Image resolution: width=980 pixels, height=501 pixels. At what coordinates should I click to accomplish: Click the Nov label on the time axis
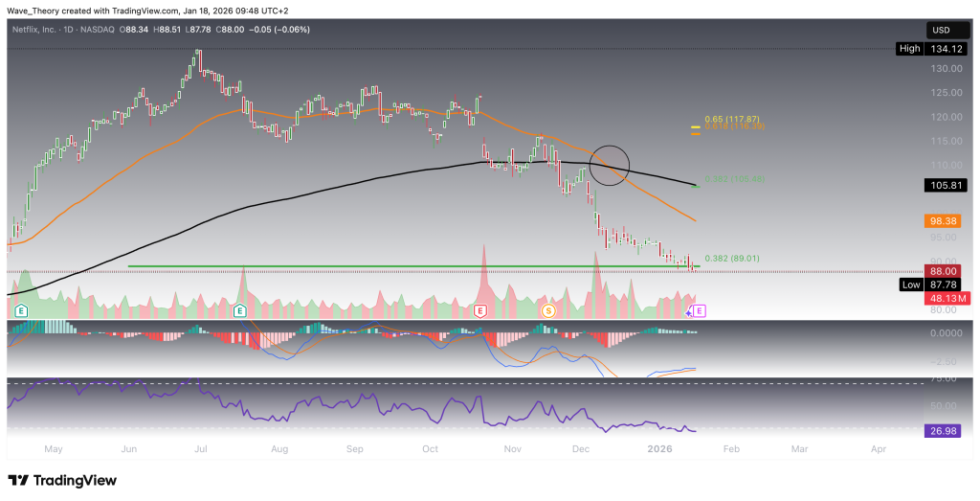click(513, 449)
